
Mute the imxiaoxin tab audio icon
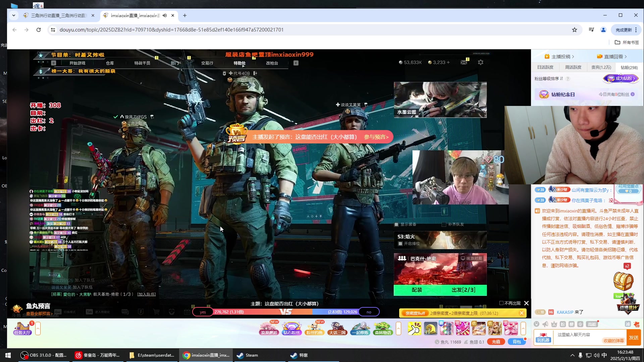pos(165,15)
